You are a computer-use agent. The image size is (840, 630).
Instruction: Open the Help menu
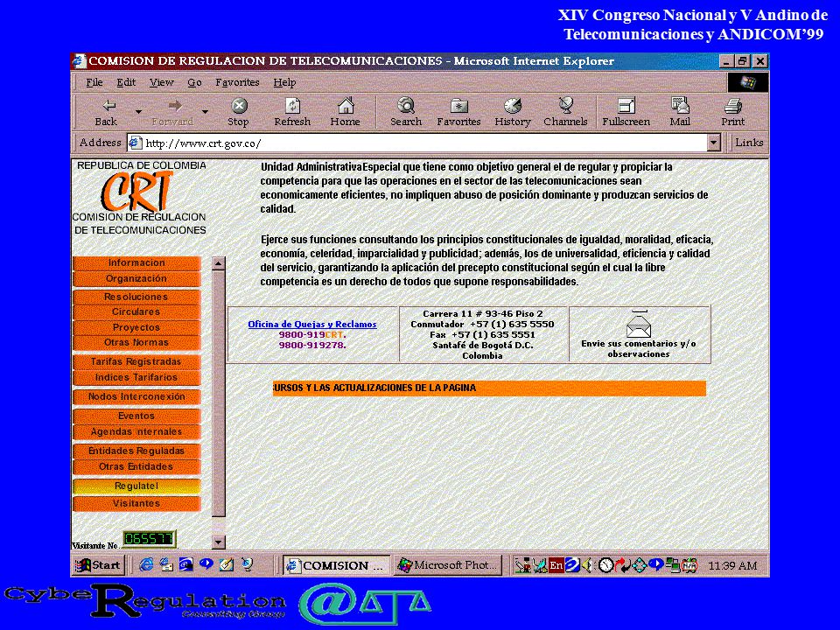284,82
